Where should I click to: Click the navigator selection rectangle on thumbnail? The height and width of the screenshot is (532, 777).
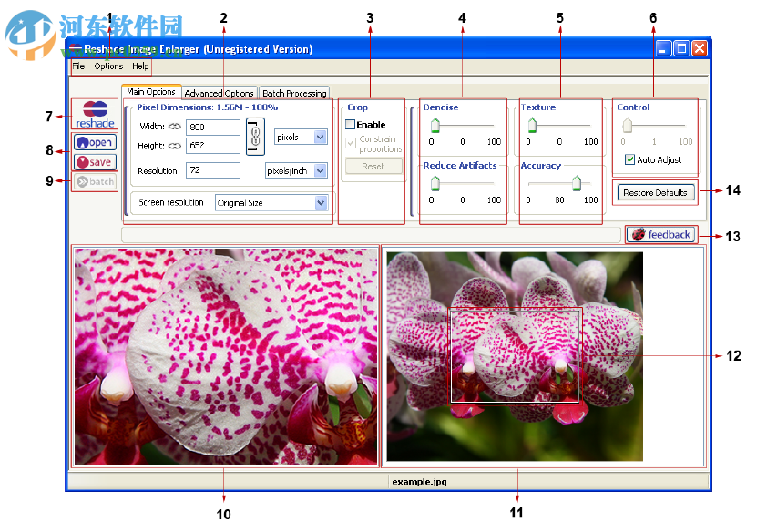[x=515, y=355]
